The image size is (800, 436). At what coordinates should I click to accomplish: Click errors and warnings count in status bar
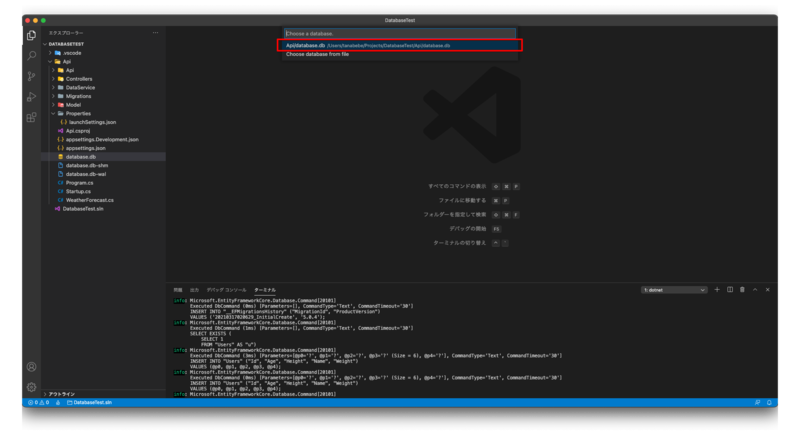(x=39, y=402)
